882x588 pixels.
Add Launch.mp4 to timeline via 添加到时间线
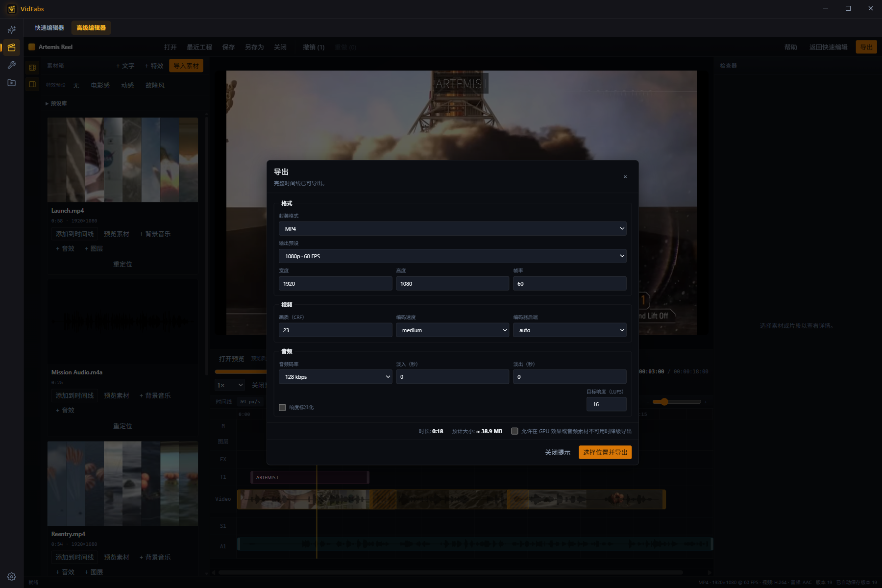(x=74, y=234)
